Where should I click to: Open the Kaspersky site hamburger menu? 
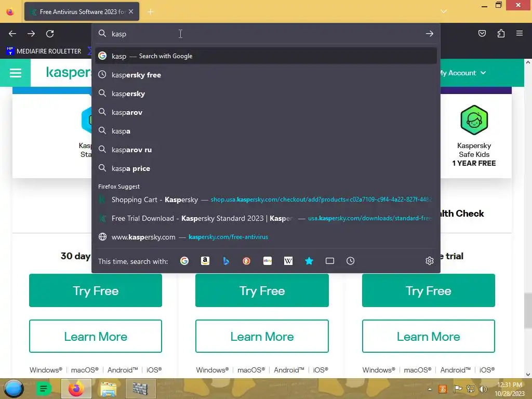(15, 73)
